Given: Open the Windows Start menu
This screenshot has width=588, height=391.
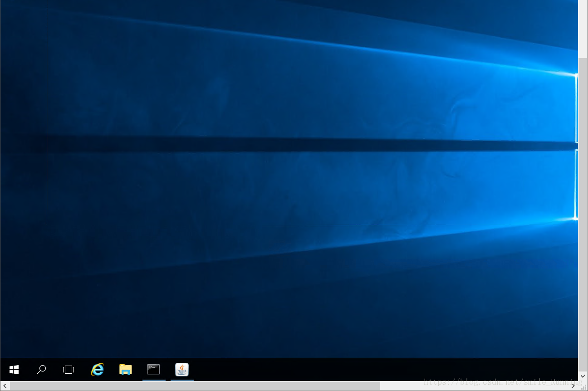Looking at the screenshot, I should (14, 370).
